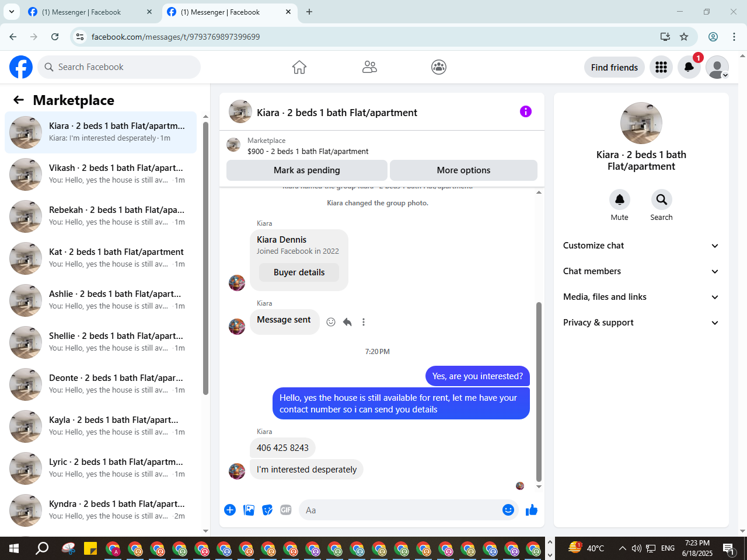This screenshot has height=560, width=747.
Task: Open Kiara's conversation in the list
Action: click(100, 132)
